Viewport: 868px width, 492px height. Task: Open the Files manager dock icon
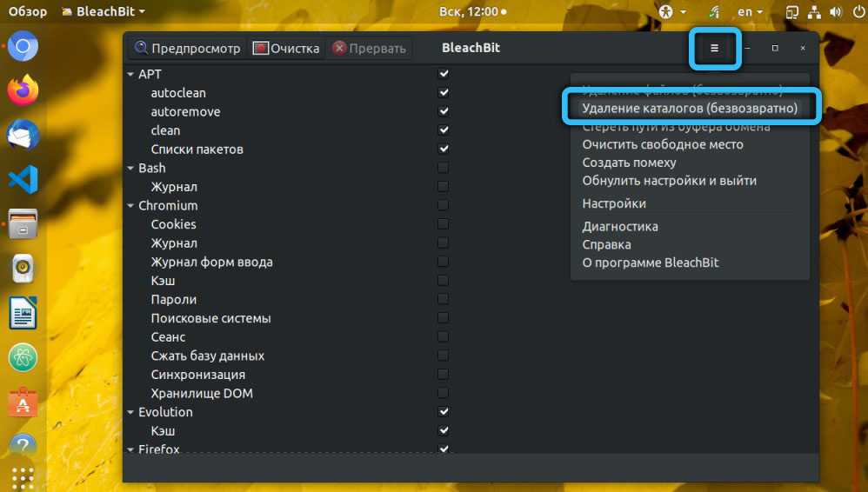[x=23, y=223]
